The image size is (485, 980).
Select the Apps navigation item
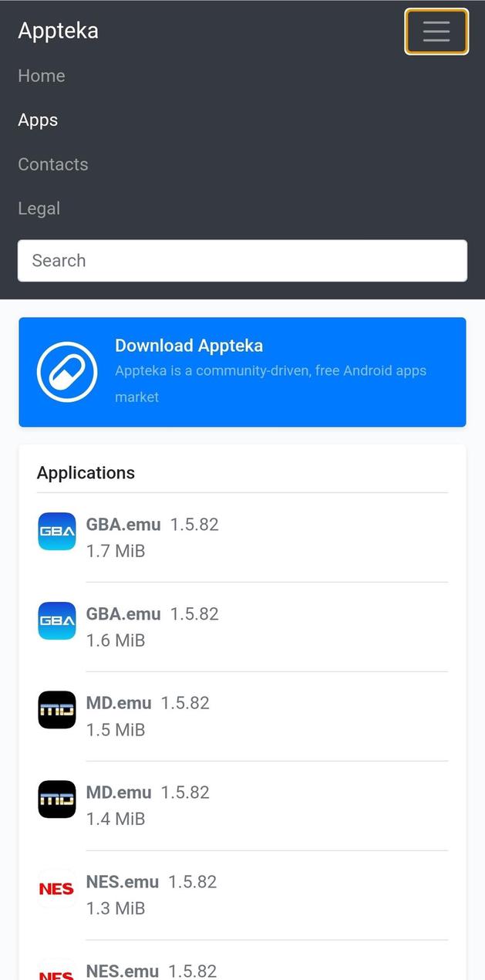(x=37, y=120)
